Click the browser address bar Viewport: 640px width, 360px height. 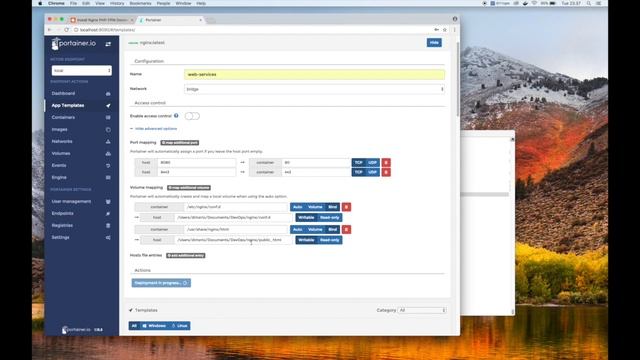(253, 30)
